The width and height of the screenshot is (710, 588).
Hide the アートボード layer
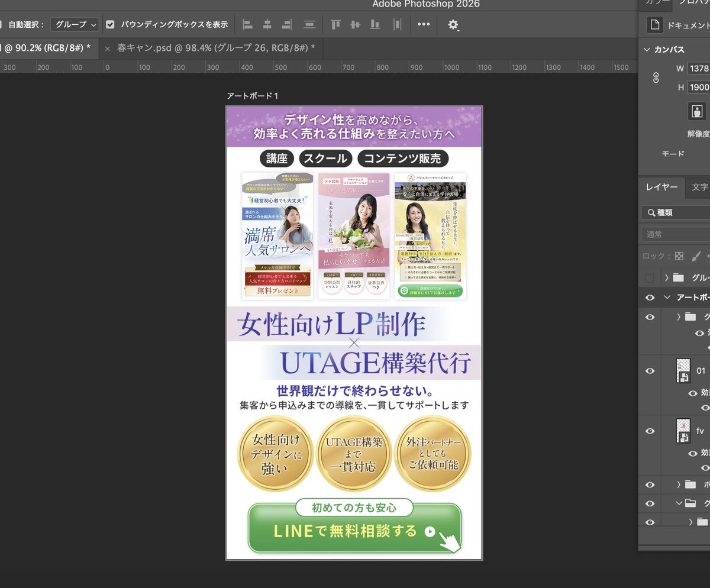point(650,298)
